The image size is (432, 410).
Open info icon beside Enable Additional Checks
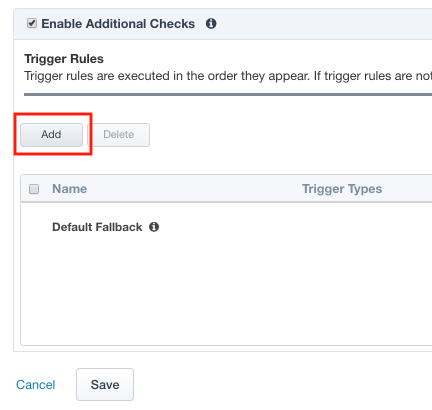[211, 24]
